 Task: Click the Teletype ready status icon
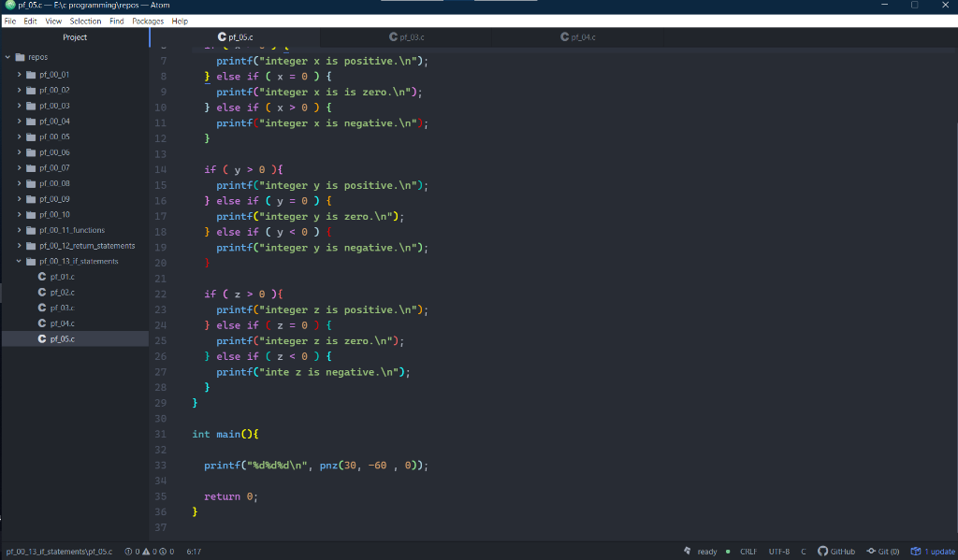click(688, 552)
